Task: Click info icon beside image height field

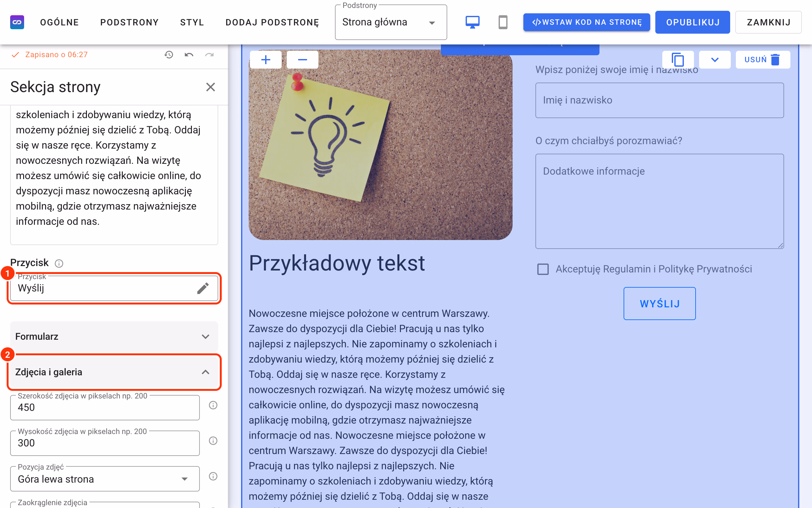Action: tap(213, 441)
